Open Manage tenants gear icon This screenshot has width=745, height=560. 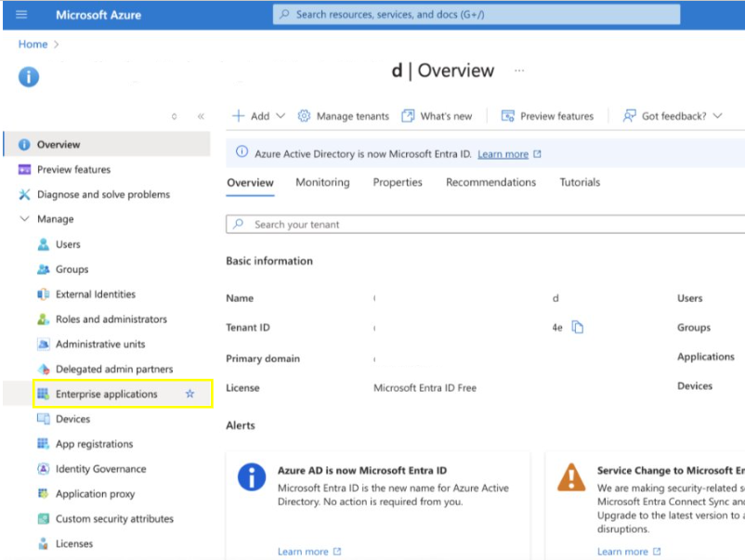point(304,116)
